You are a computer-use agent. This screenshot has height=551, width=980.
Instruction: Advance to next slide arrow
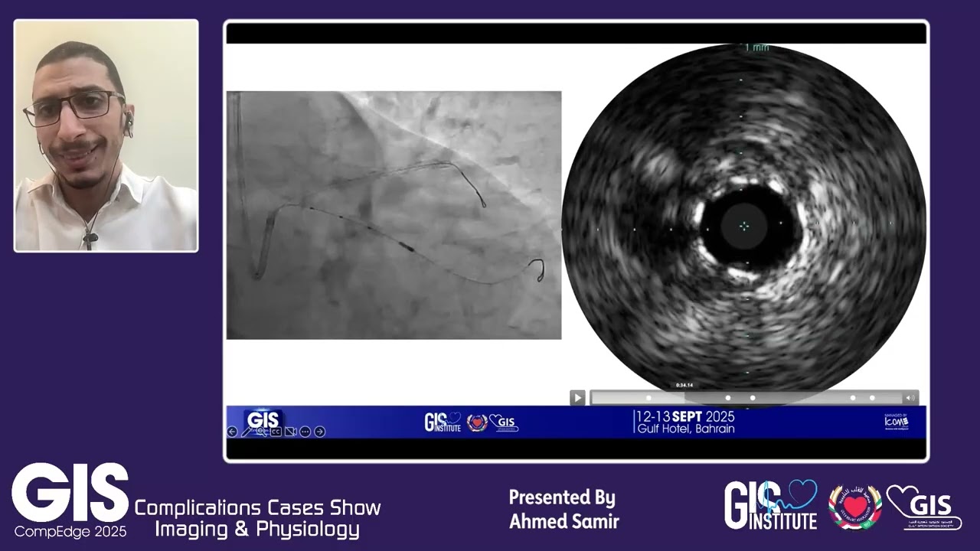point(319,432)
